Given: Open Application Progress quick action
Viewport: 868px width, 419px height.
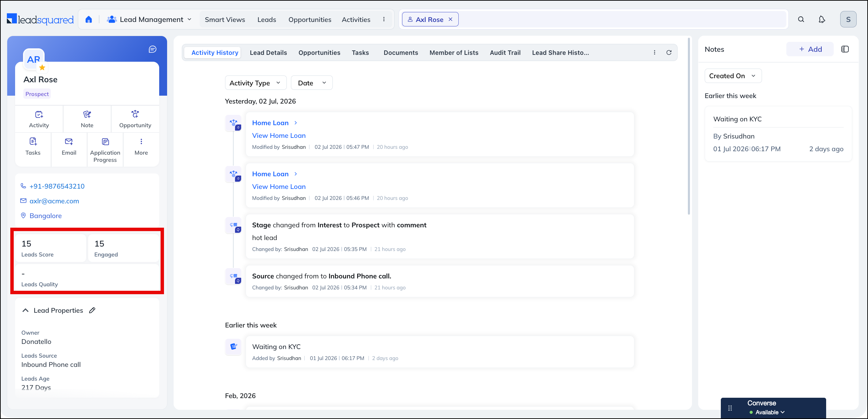Looking at the screenshot, I should point(105,150).
